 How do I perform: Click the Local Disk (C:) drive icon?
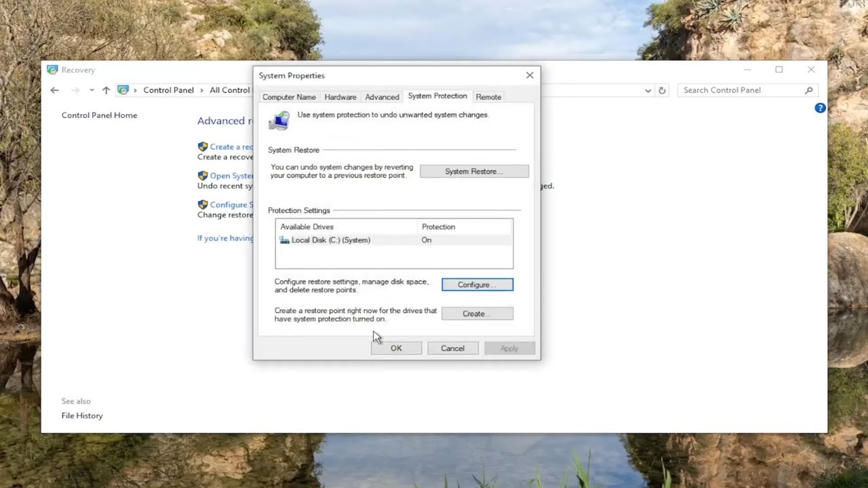285,240
